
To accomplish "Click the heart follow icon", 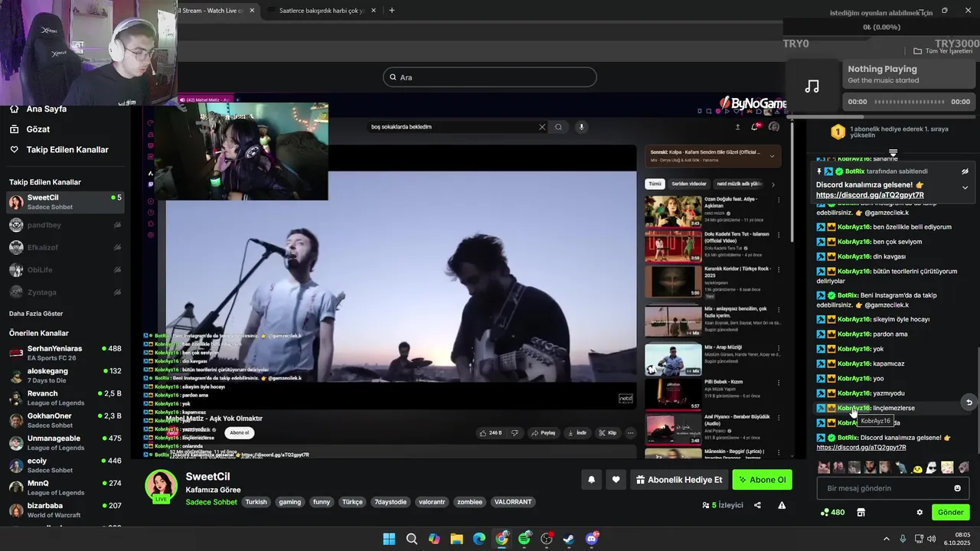I will (x=616, y=480).
